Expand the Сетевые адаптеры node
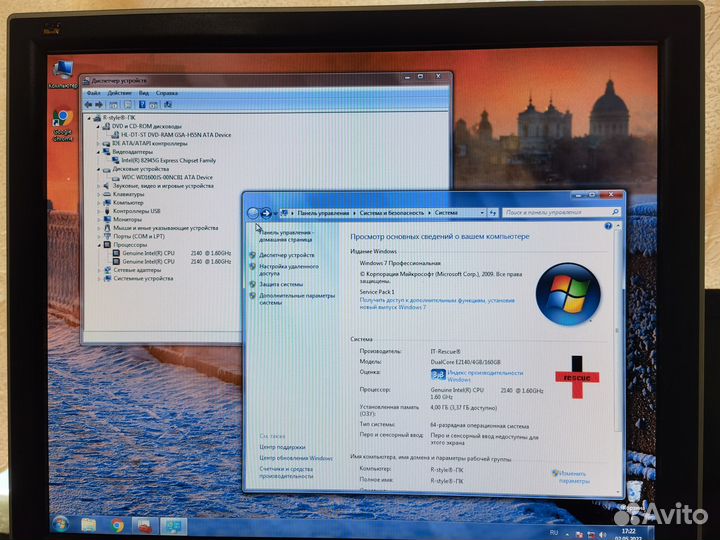This screenshot has width=720, height=540. [x=98, y=270]
